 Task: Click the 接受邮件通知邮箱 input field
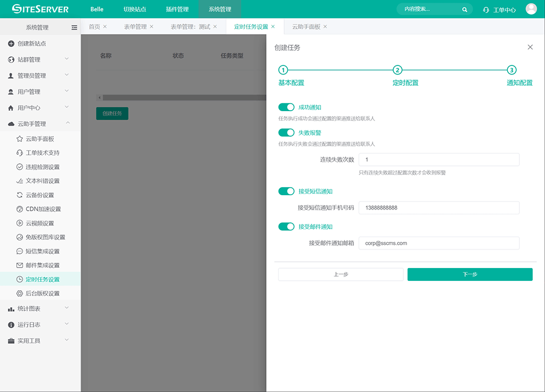[x=439, y=243]
